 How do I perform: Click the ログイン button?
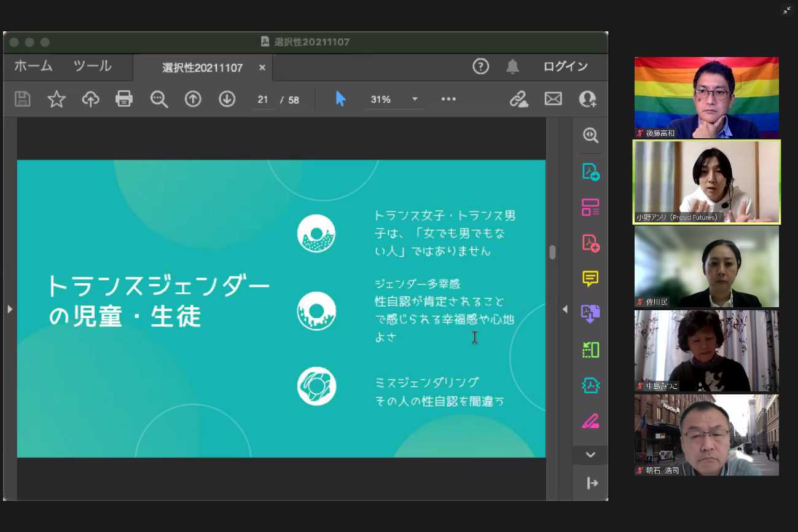pos(565,66)
